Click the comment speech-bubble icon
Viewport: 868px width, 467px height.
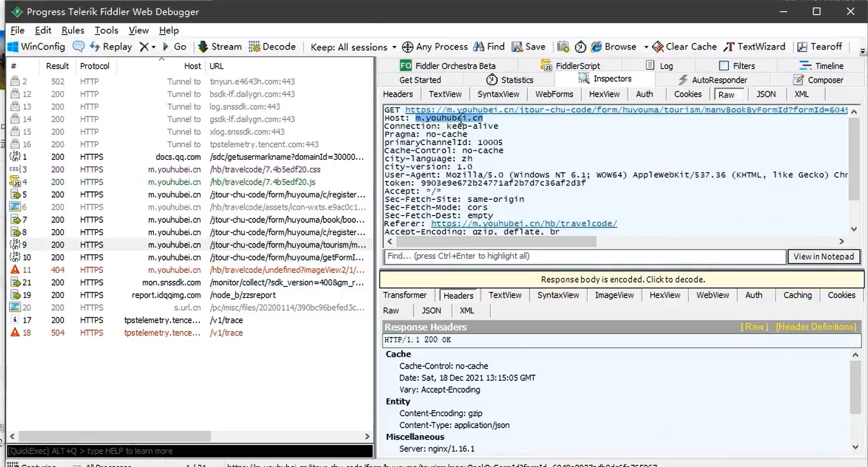point(79,47)
